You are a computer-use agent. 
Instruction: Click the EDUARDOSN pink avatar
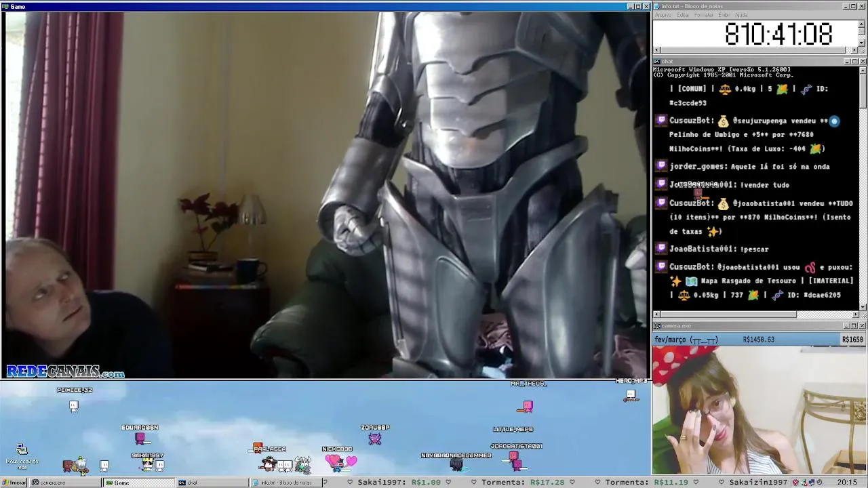(x=140, y=439)
